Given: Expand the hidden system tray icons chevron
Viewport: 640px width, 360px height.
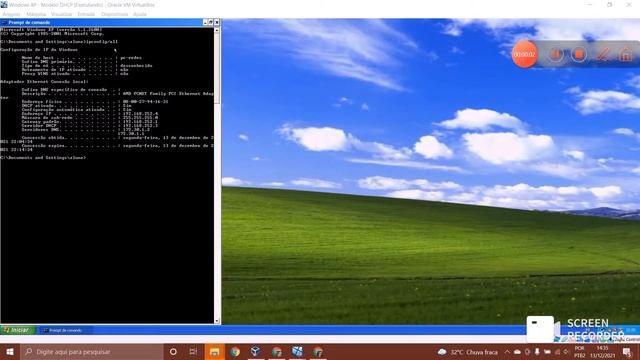Looking at the screenshot, I should point(507,352).
